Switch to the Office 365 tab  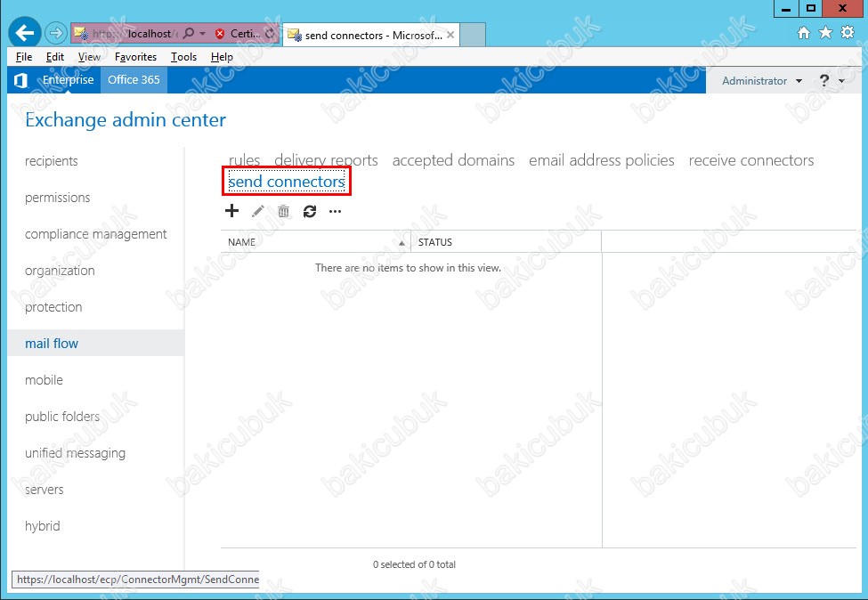click(134, 80)
